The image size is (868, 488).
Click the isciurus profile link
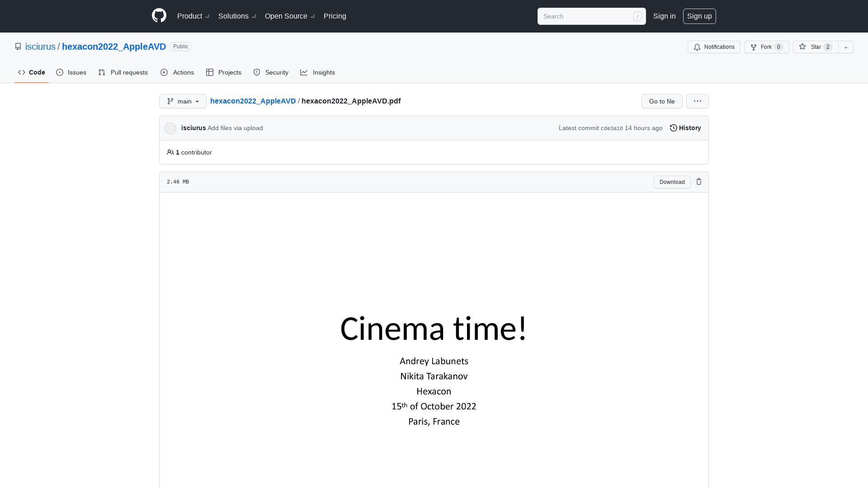point(41,47)
